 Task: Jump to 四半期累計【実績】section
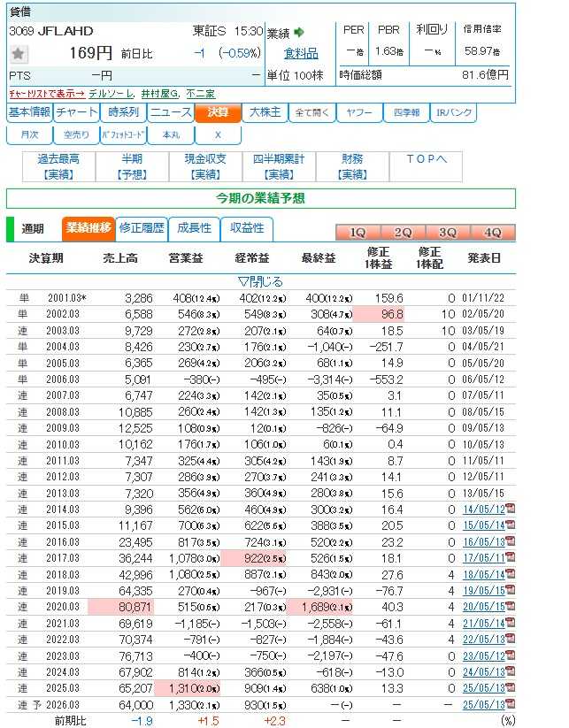tap(279, 166)
